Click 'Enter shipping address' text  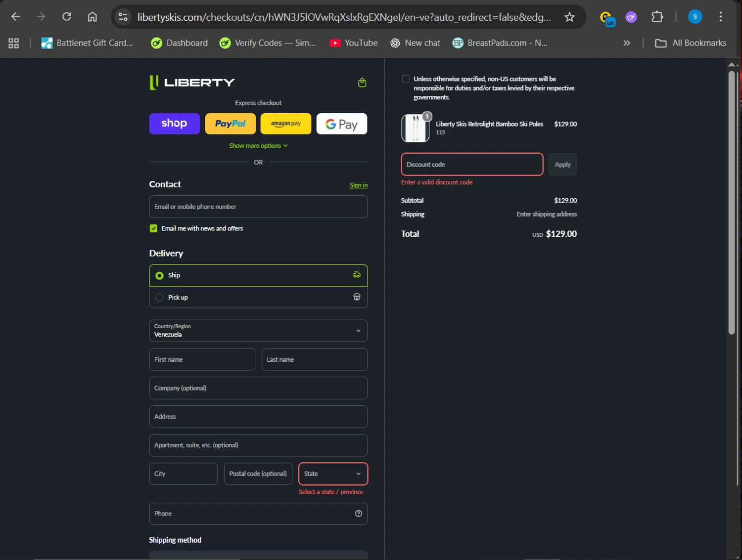(547, 214)
